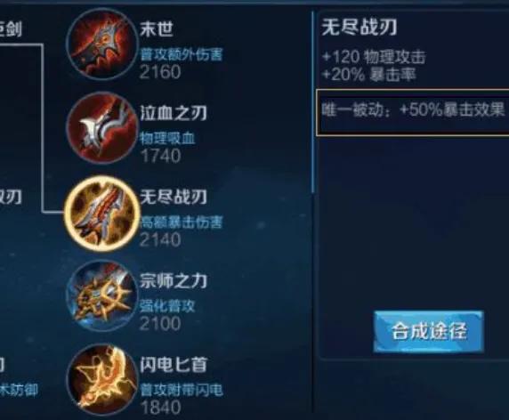Click the 2160 price under 末世
The width and height of the screenshot is (509, 420).
[160, 72]
